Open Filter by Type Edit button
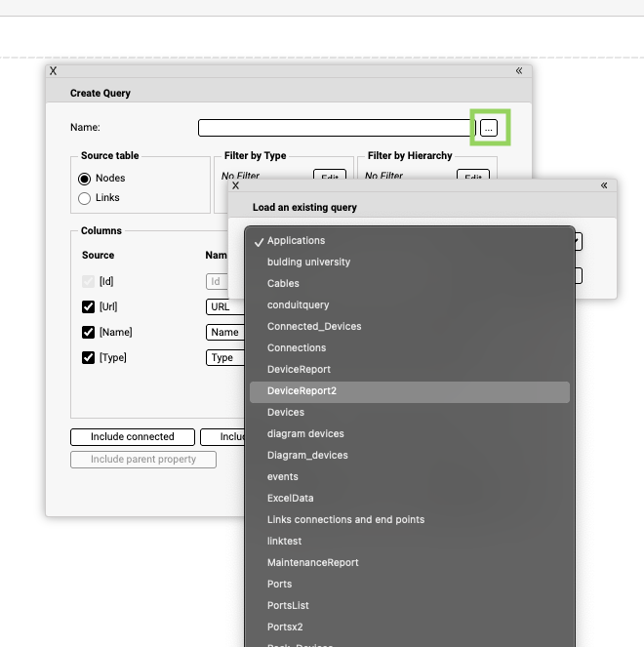 coord(329,178)
